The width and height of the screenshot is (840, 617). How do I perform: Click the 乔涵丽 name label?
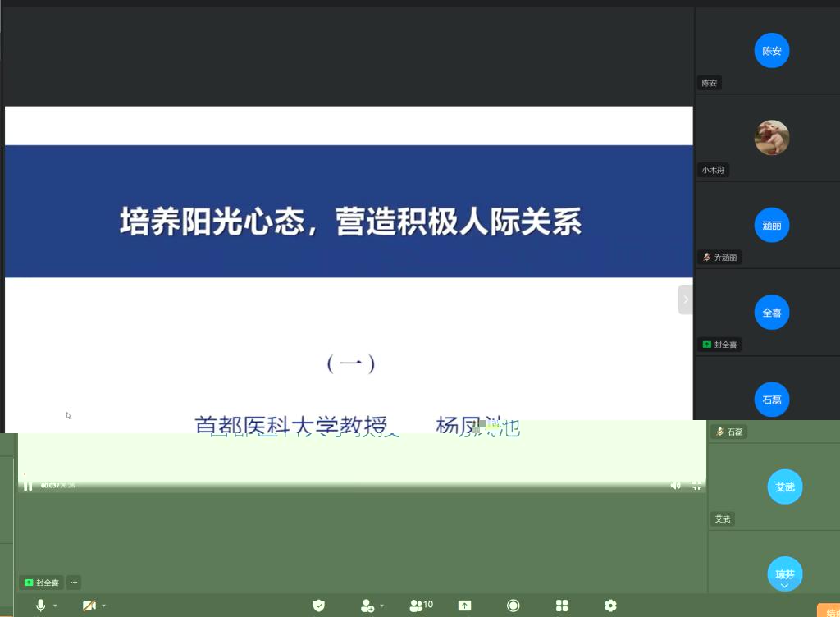point(719,258)
